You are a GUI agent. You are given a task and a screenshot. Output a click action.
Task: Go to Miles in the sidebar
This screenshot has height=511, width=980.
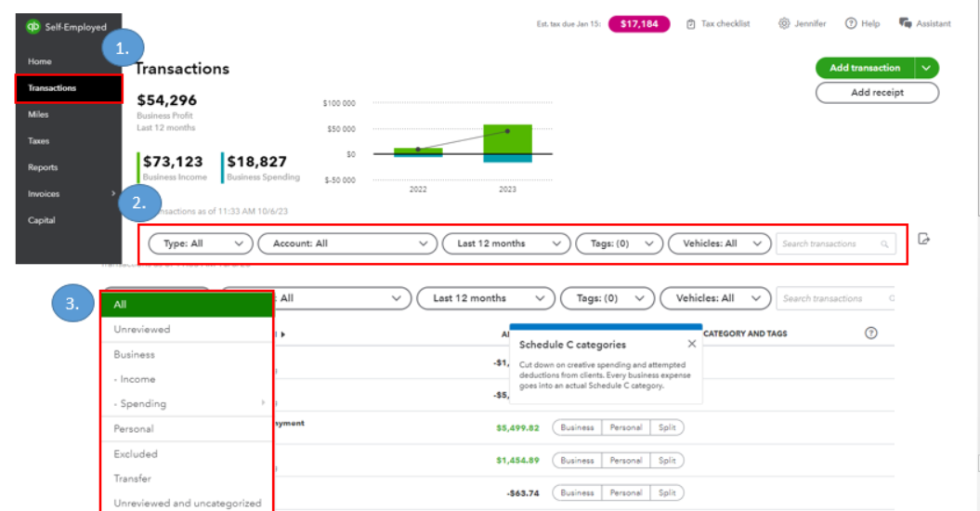tap(38, 115)
